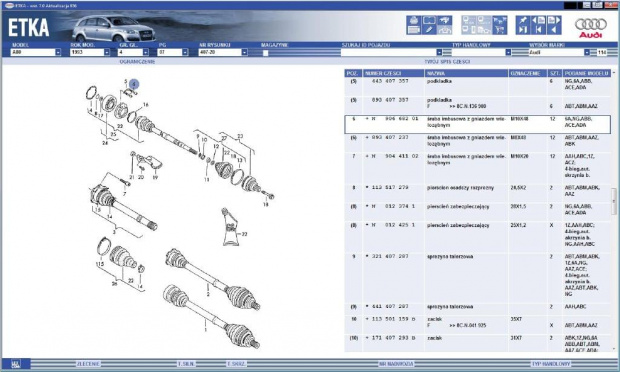This screenshot has width=620, height=372.
Task: Click the printer icon in the toolbar
Action: pos(414,20)
